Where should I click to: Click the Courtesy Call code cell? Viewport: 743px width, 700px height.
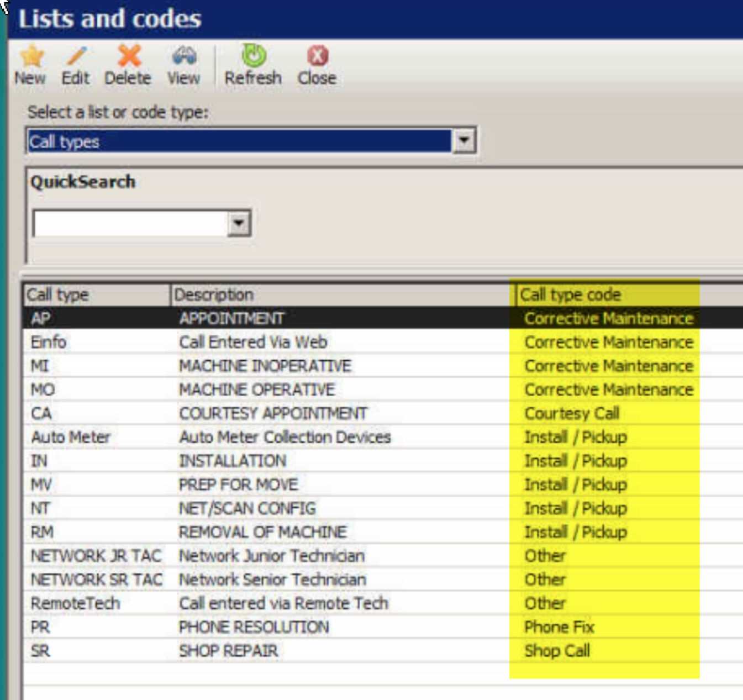pos(572,414)
